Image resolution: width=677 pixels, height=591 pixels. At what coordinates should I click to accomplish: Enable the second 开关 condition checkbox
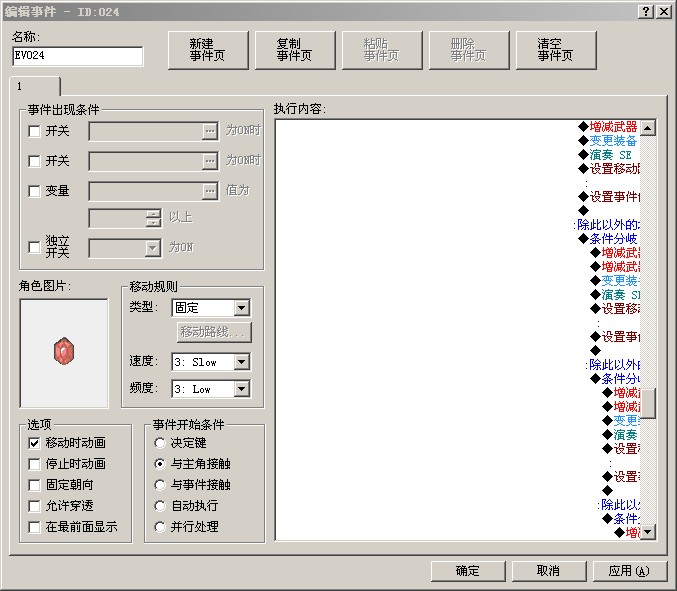[x=34, y=161]
